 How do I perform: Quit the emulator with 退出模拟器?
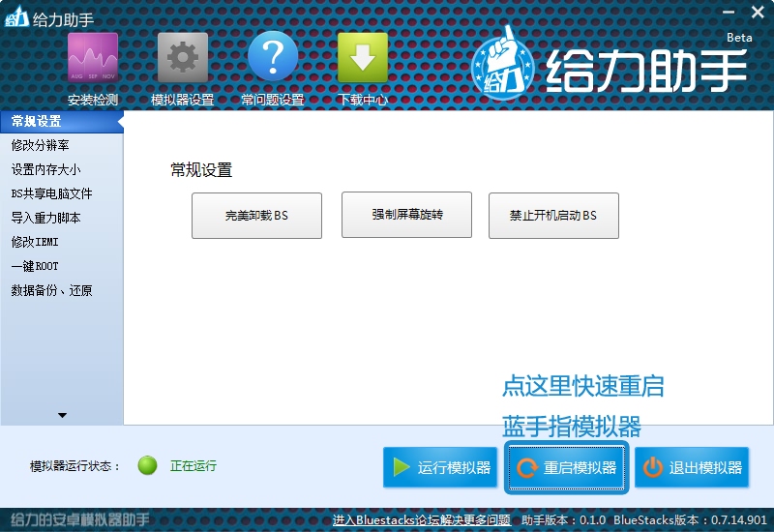tap(692, 467)
